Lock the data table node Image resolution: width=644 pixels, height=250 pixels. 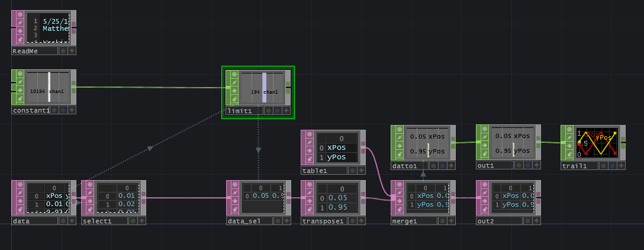19,209
